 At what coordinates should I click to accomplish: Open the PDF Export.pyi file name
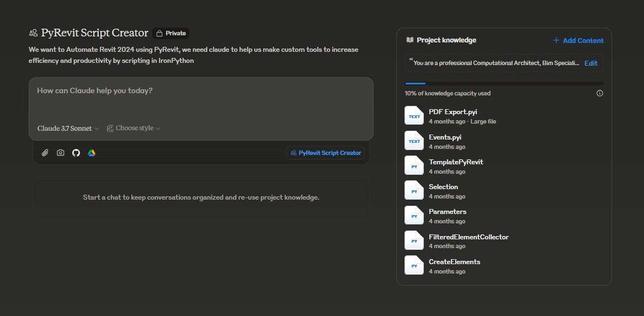453,111
